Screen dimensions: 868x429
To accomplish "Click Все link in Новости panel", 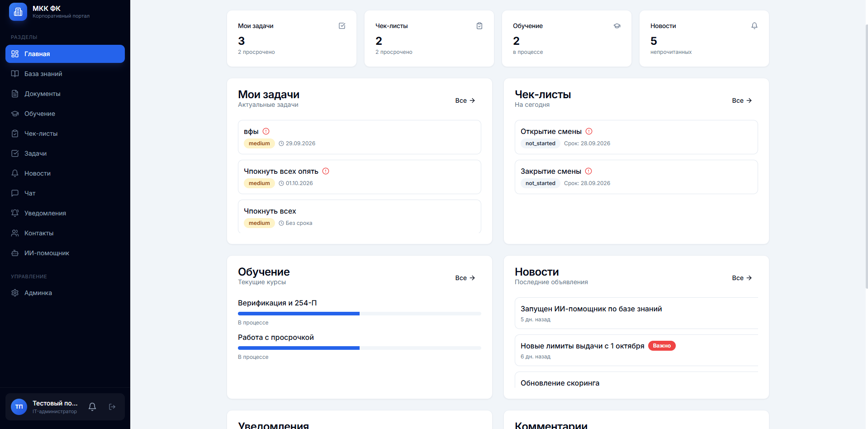I will (742, 278).
